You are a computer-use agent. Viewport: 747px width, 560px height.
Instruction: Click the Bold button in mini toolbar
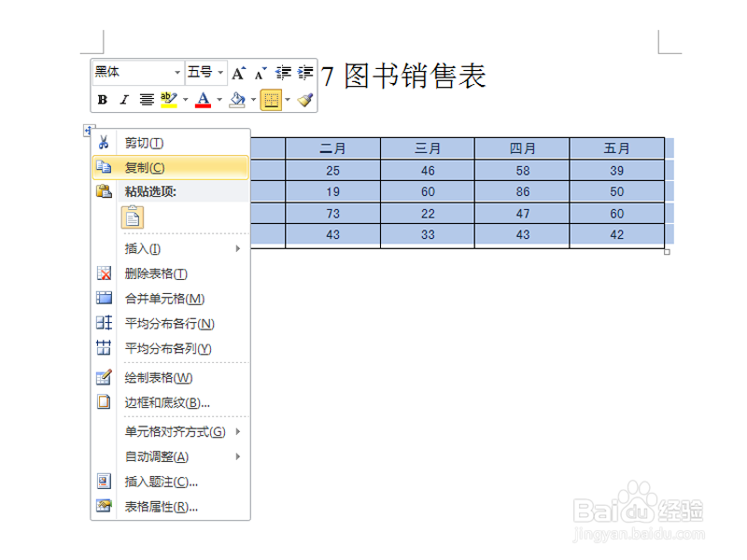(103, 100)
